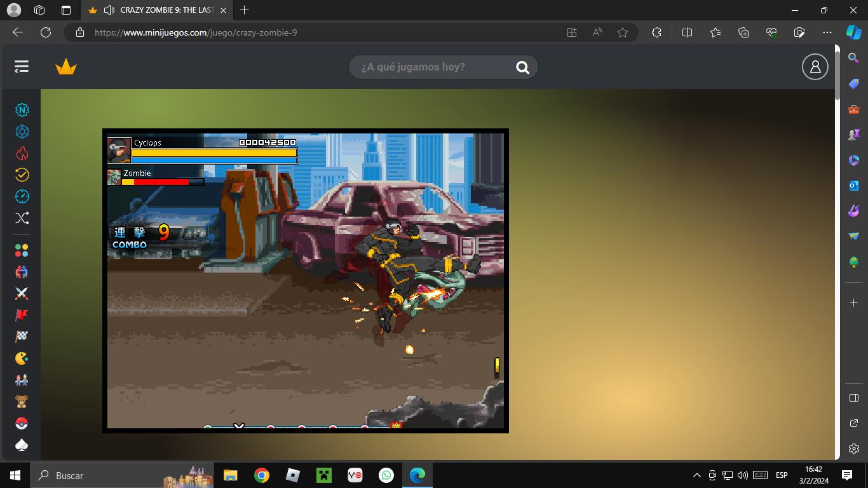Toggle favorite star for this page
868x488 pixels.
tap(622, 32)
